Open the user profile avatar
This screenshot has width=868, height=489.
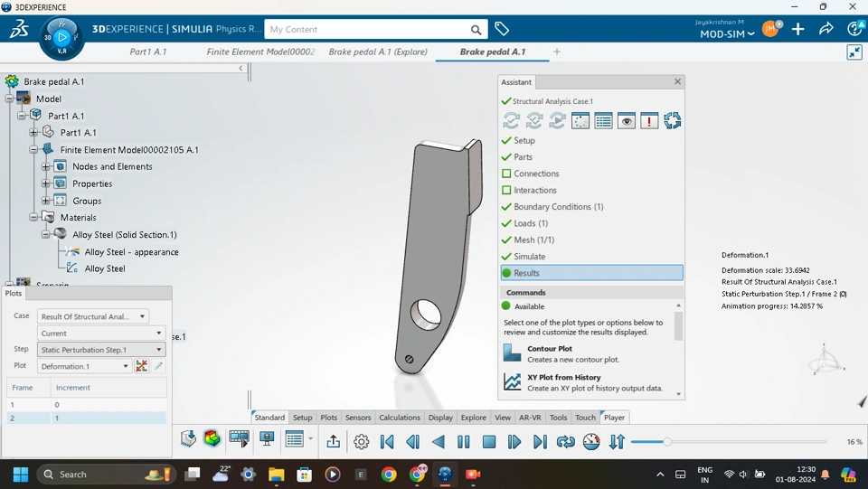770,29
